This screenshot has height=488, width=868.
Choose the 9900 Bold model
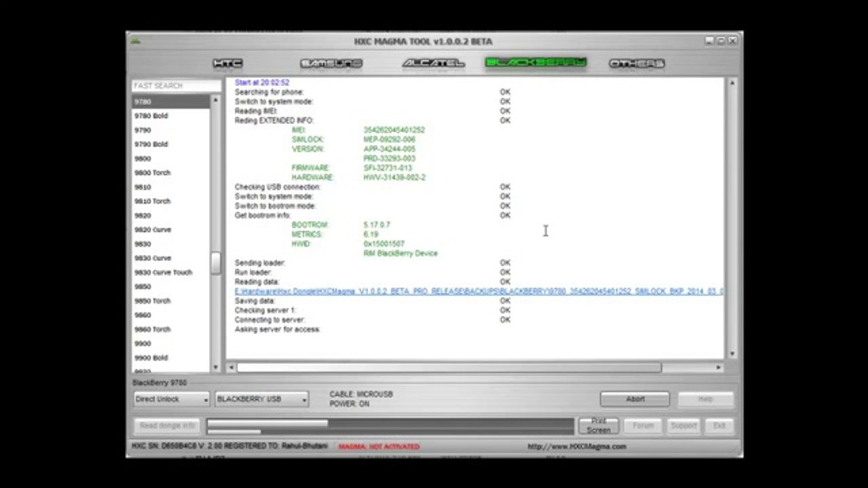(171, 358)
